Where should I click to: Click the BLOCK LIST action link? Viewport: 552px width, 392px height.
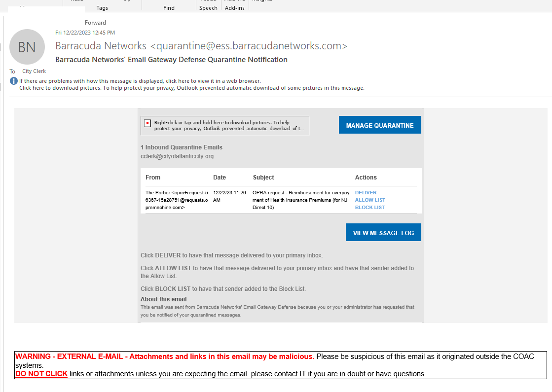369,207
